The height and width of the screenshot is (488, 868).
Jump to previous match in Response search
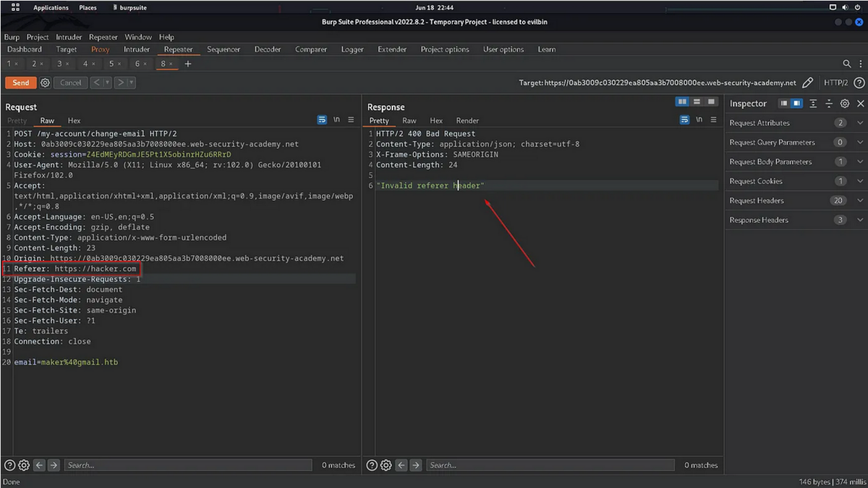point(401,466)
